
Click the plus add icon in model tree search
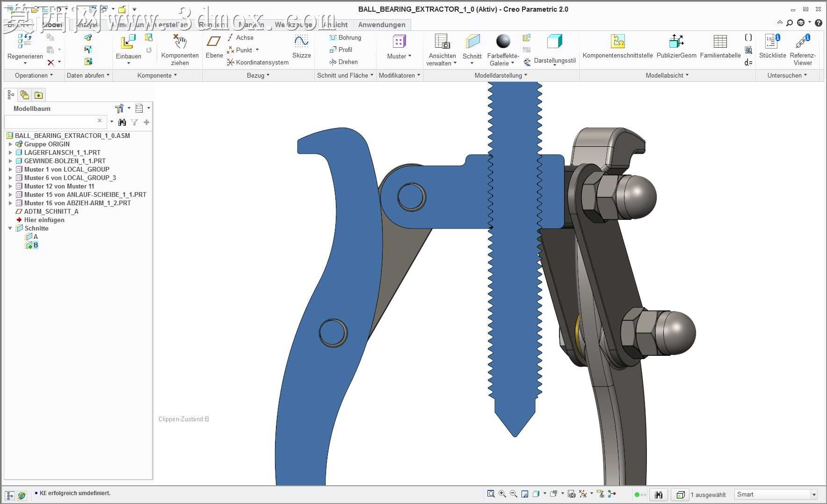146,122
